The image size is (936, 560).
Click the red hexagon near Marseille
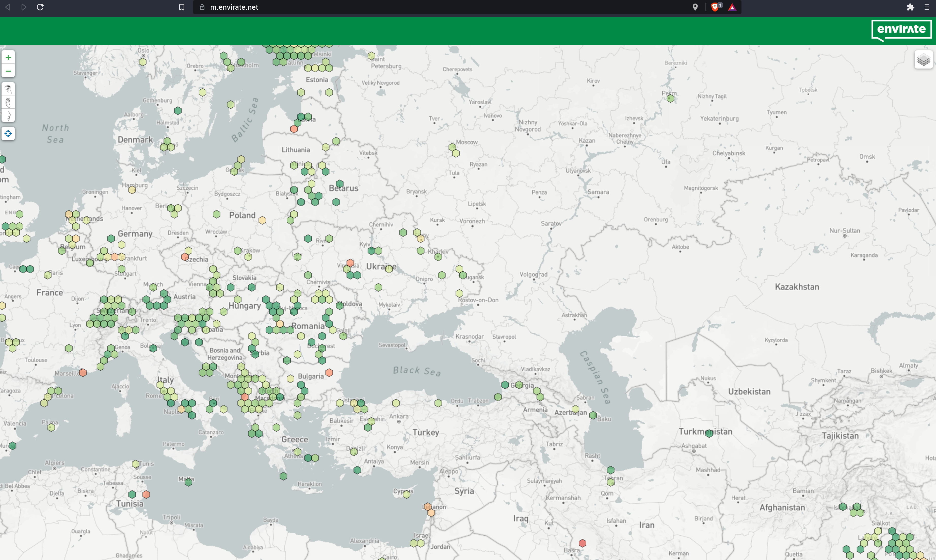point(83,373)
